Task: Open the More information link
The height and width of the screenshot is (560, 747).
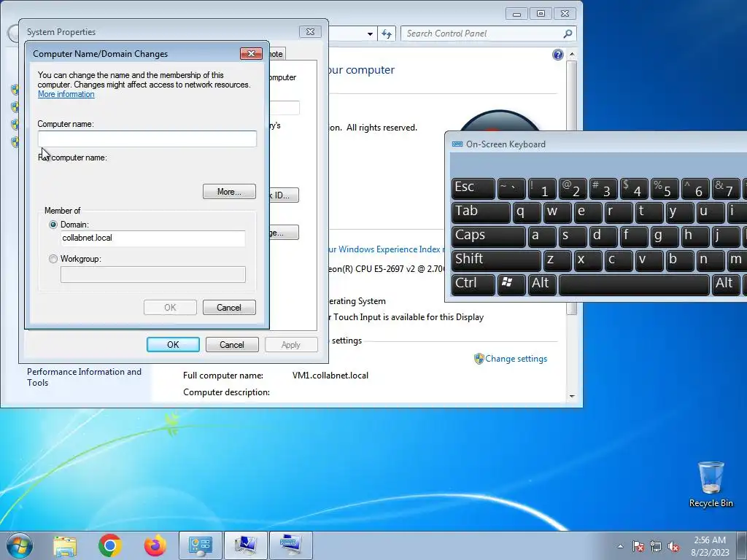Action: point(66,94)
